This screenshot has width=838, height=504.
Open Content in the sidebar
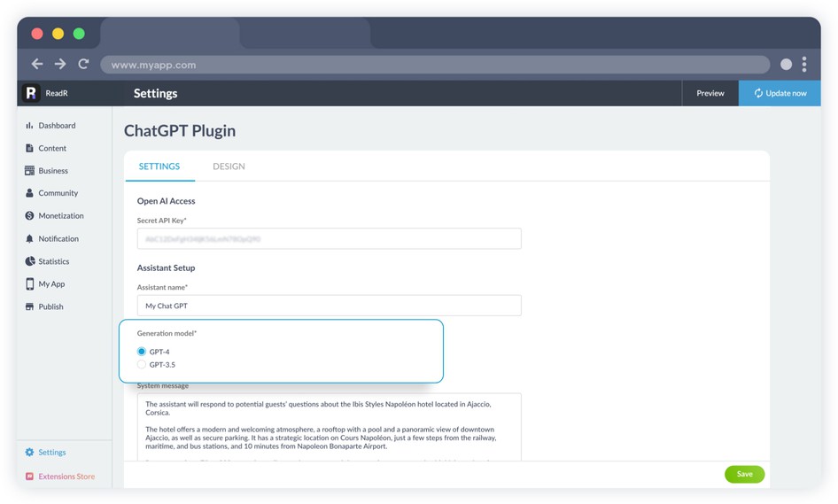point(52,148)
